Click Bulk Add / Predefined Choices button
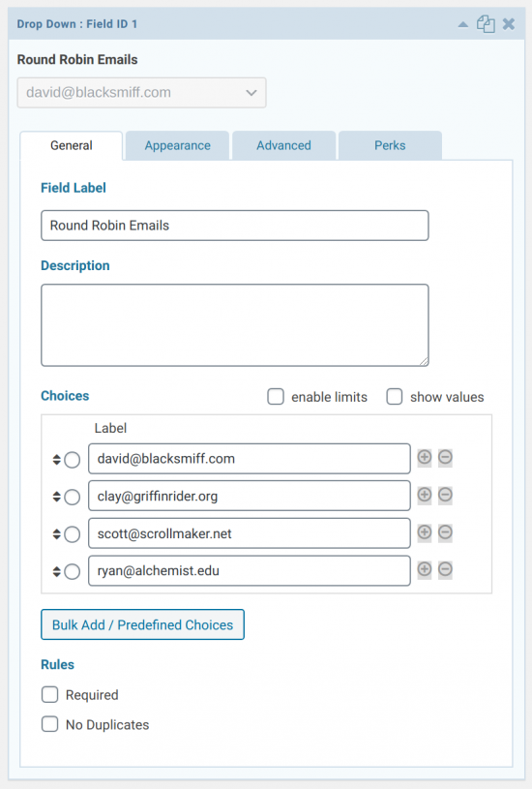The image size is (532, 789). point(143,624)
